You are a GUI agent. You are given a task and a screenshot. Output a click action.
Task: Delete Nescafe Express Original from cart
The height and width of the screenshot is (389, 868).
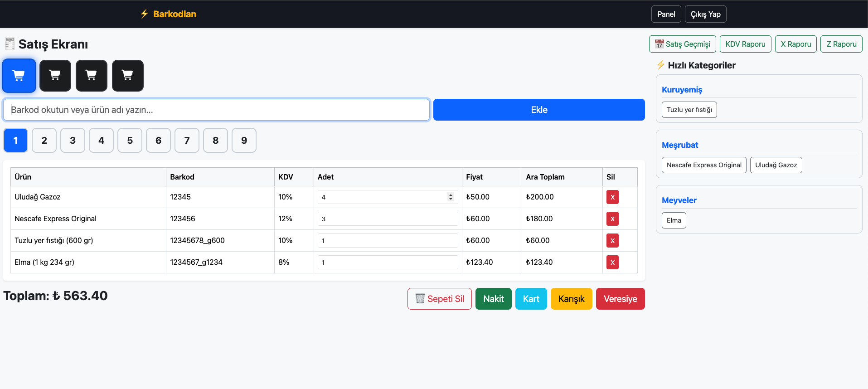pyautogui.click(x=612, y=219)
